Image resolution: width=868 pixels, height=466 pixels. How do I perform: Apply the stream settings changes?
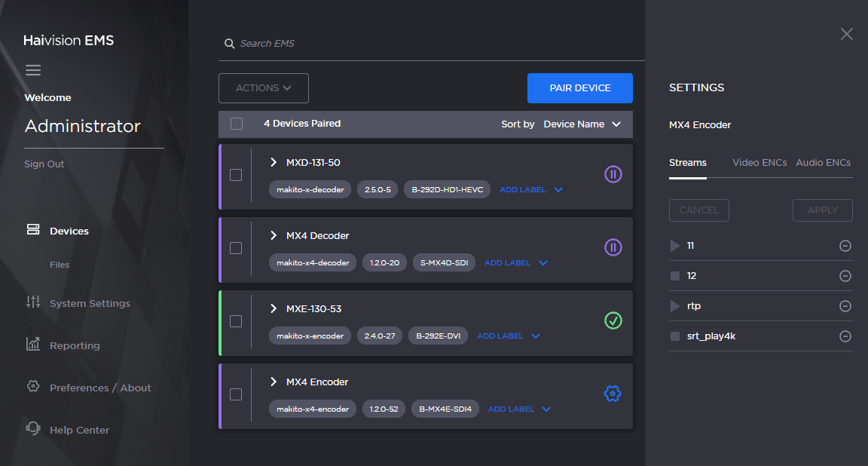tap(822, 210)
